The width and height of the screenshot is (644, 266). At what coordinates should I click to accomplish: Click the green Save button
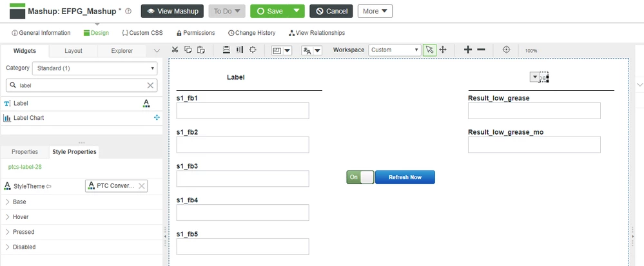pos(269,11)
